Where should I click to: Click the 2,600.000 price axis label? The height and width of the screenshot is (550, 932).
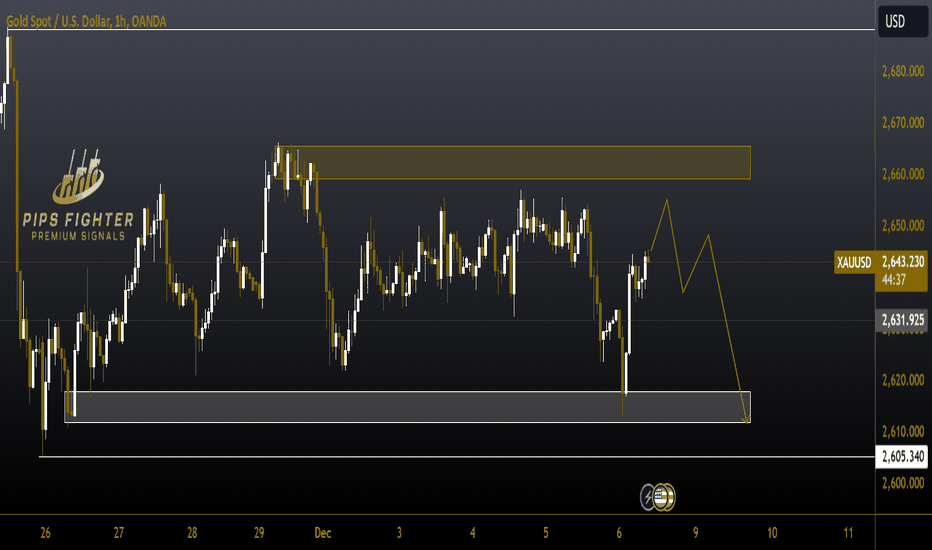click(903, 483)
